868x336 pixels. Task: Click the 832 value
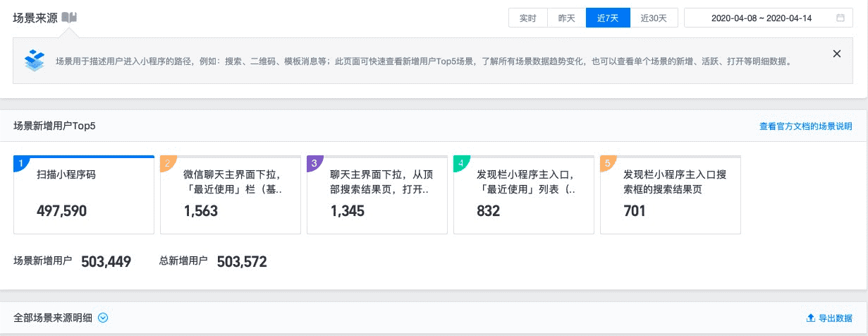tap(489, 211)
